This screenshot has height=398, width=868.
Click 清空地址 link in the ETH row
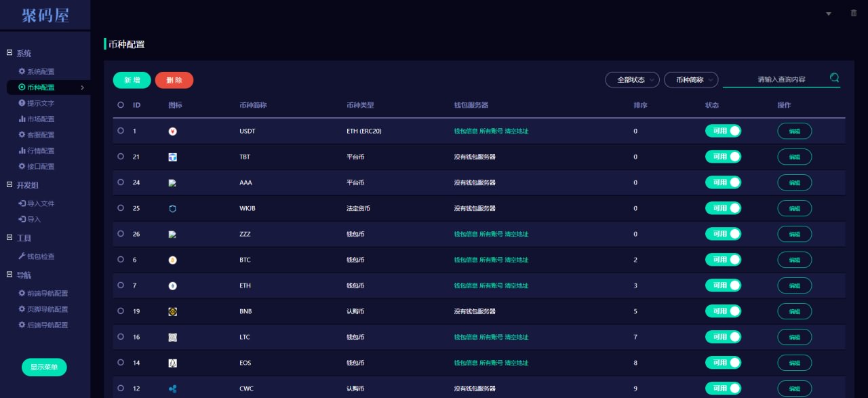pos(516,285)
